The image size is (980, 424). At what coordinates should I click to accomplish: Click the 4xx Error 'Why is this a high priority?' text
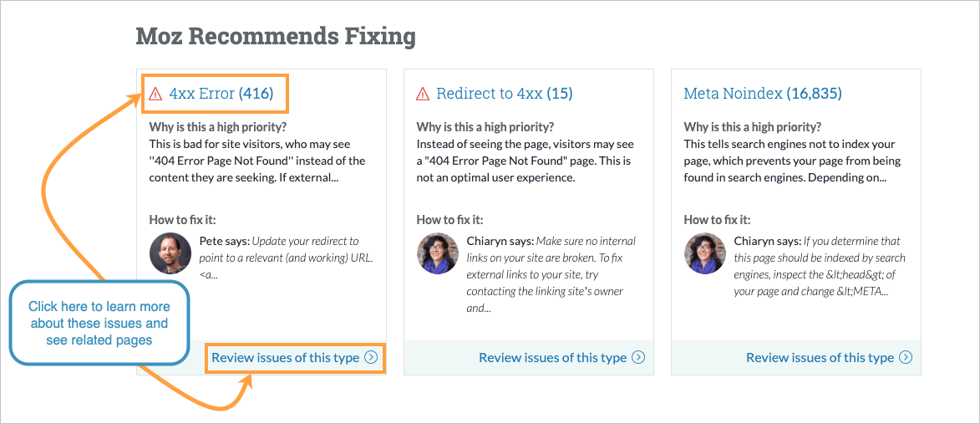[217, 127]
